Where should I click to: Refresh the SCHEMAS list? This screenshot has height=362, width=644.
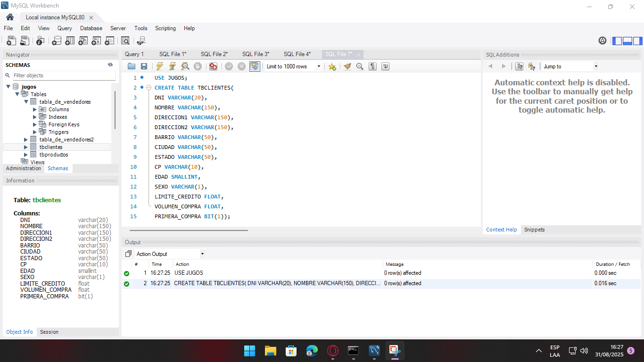click(x=110, y=65)
